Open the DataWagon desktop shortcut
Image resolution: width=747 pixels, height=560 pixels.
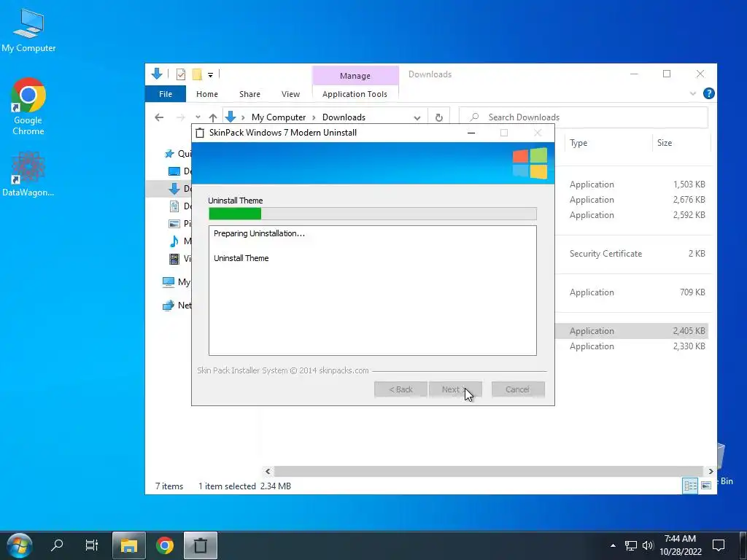click(28, 174)
